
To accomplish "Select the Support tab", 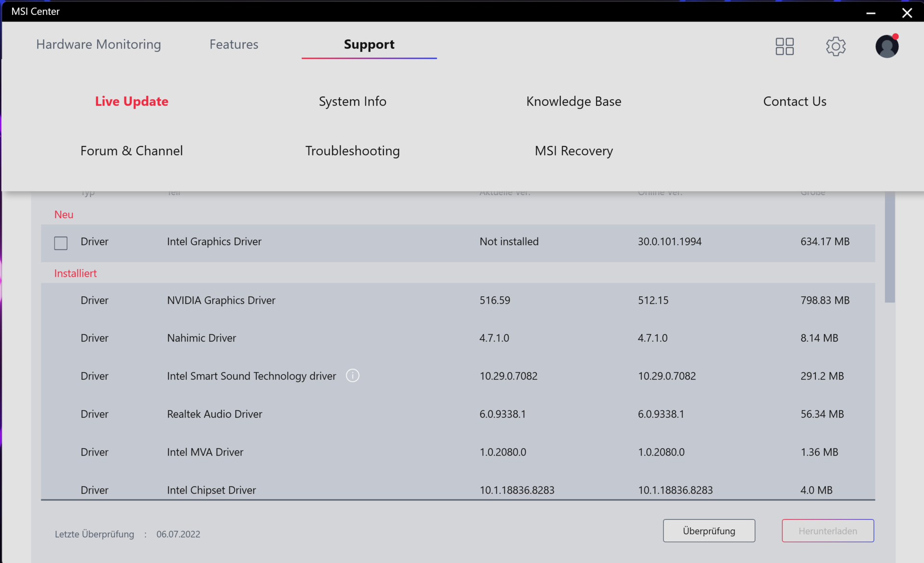I will (x=369, y=44).
